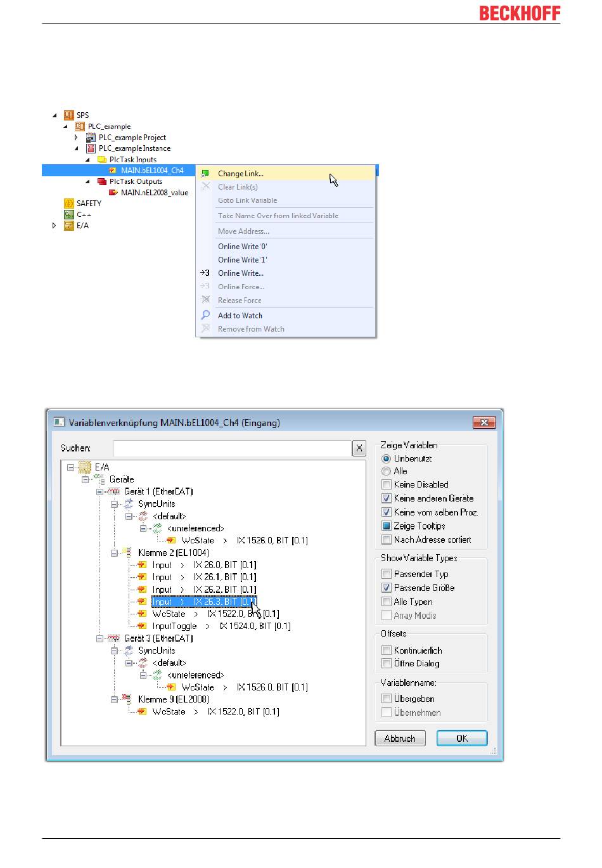Choose Online Write... menu entry
Viewport: 602px width, 868px height.
click(x=286, y=273)
